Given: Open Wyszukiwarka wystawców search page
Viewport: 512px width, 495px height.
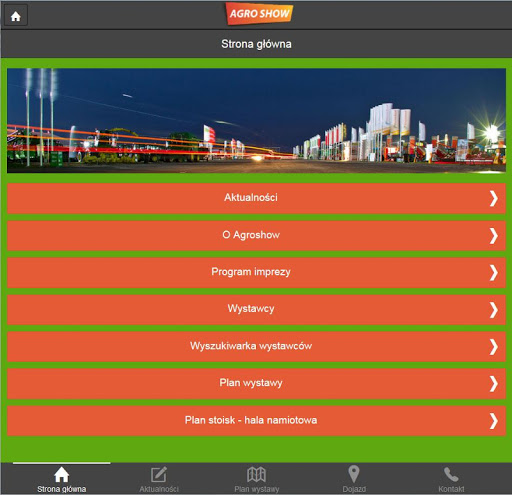Looking at the screenshot, I should [x=256, y=347].
